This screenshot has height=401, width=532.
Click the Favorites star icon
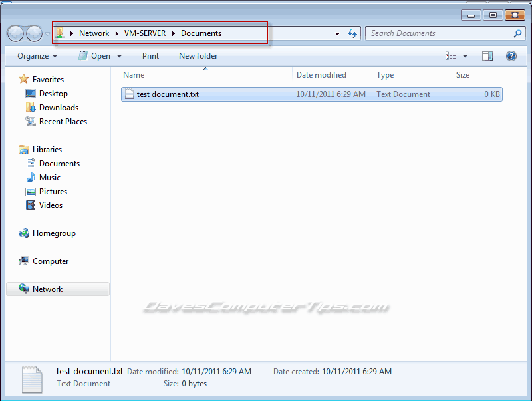[24, 79]
